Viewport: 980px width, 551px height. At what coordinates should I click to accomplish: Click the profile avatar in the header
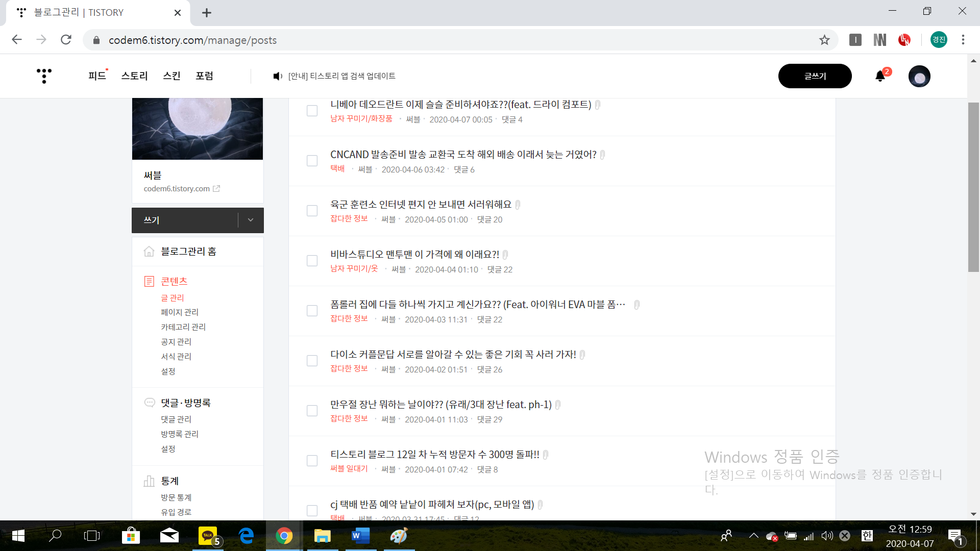[x=919, y=77]
